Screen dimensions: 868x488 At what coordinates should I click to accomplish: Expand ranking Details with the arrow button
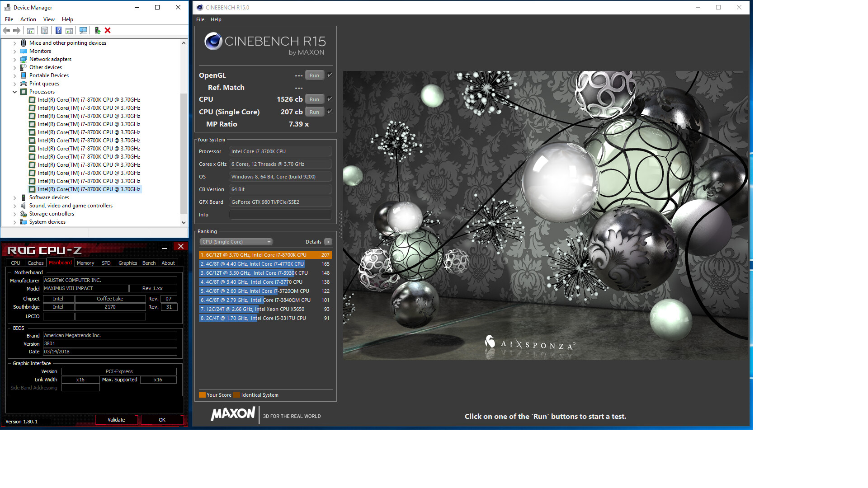pos(328,242)
